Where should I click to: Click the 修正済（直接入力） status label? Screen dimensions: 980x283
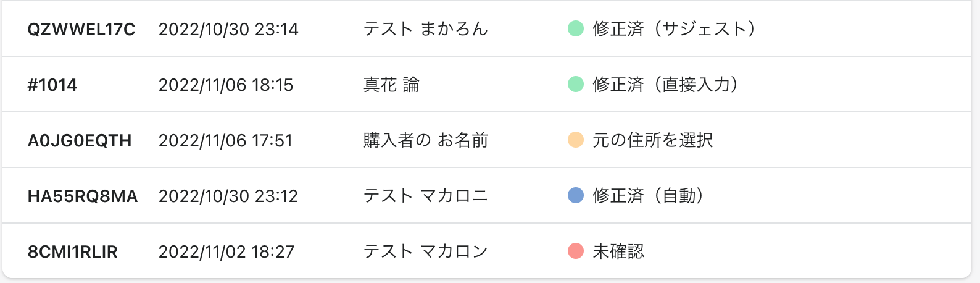point(665,85)
